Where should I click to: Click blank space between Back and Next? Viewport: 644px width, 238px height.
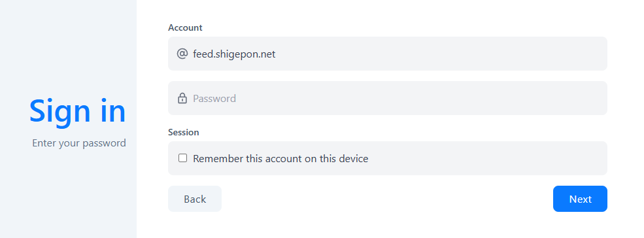coord(386,199)
